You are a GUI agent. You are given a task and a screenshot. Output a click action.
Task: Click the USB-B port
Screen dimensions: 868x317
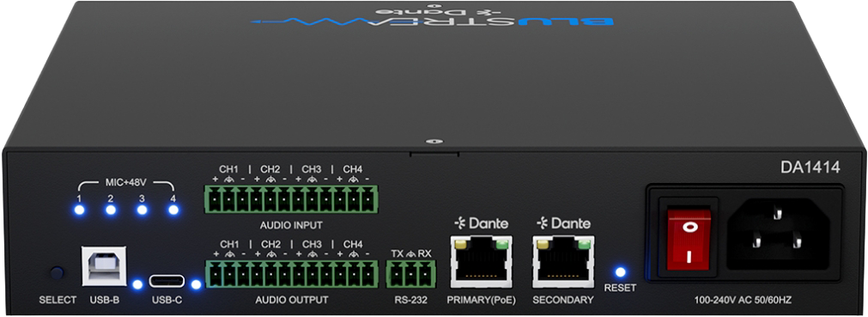tap(104, 266)
